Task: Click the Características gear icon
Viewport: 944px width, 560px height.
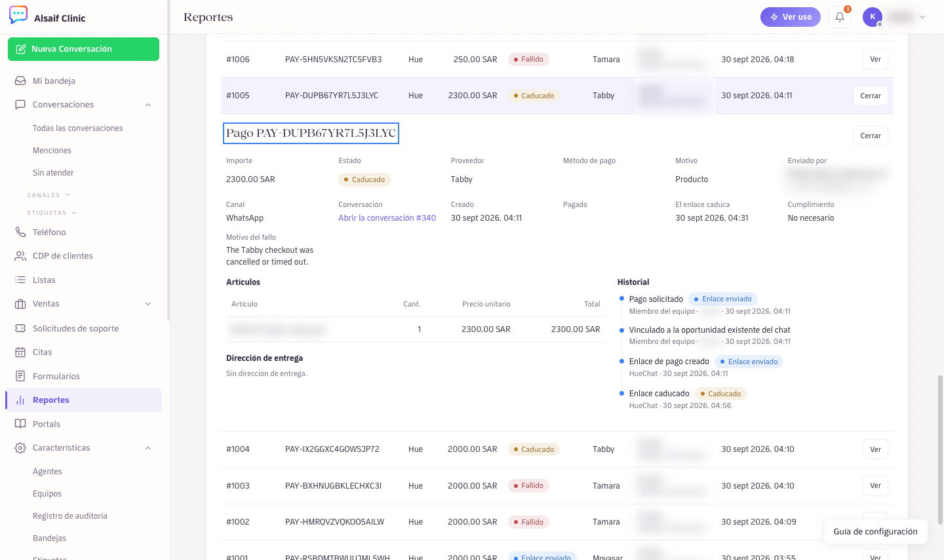Action: 20,448
